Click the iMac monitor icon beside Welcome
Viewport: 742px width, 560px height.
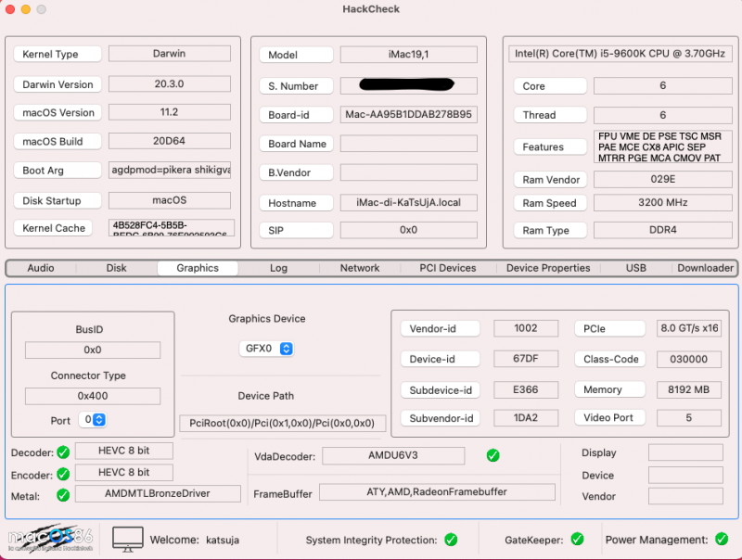pyautogui.click(x=128, y=540)
